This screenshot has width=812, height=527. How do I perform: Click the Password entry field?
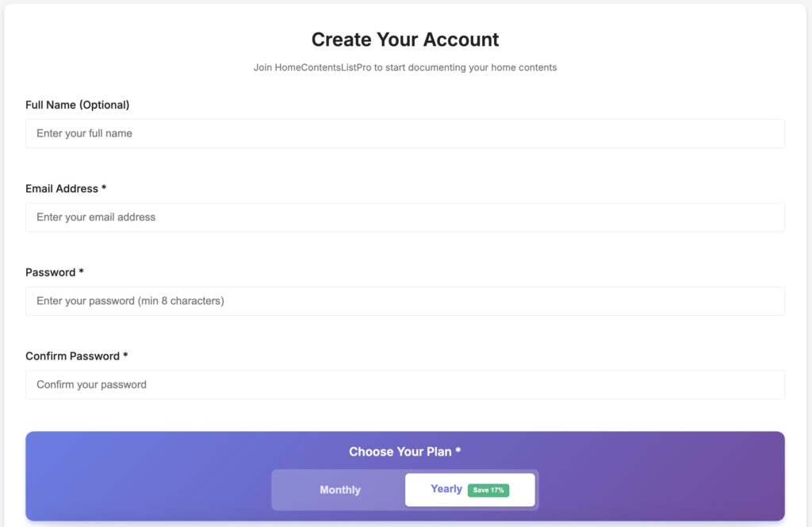pos(404,301)
